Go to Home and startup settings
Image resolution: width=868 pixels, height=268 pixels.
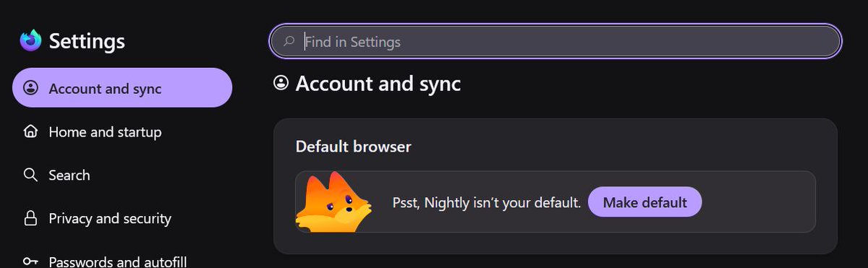[x=122, y=131]
